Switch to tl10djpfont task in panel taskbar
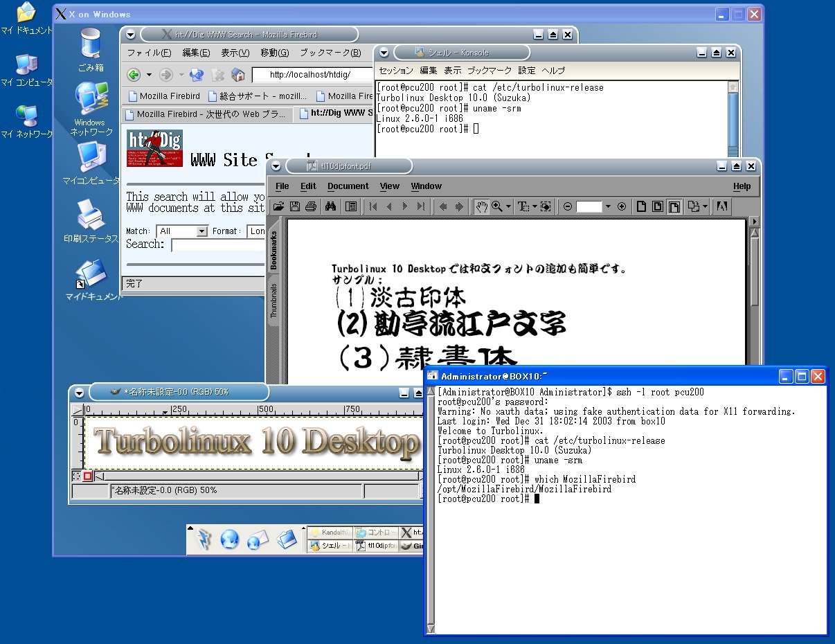This screenshot has width=835, height=644. [x=376, y=546]
